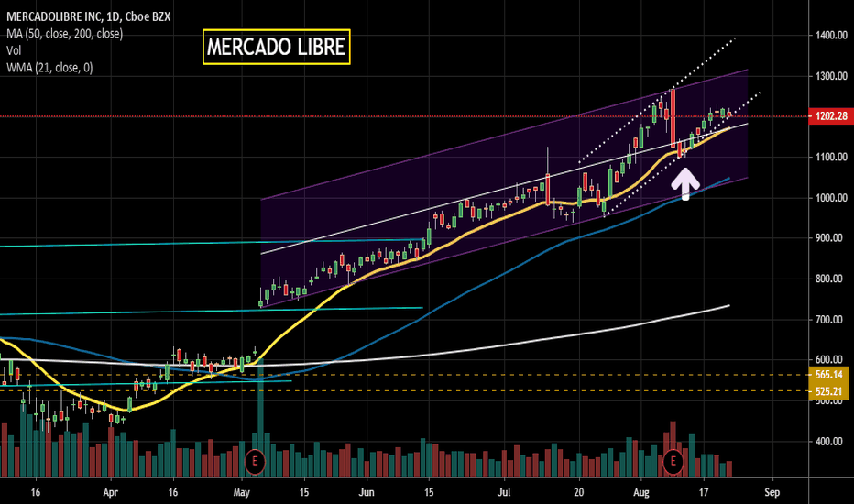Select the MERCADOLIBRE INC, 1D, Cboe BZX title
This screenshot has height=504, width=854.
88,16
